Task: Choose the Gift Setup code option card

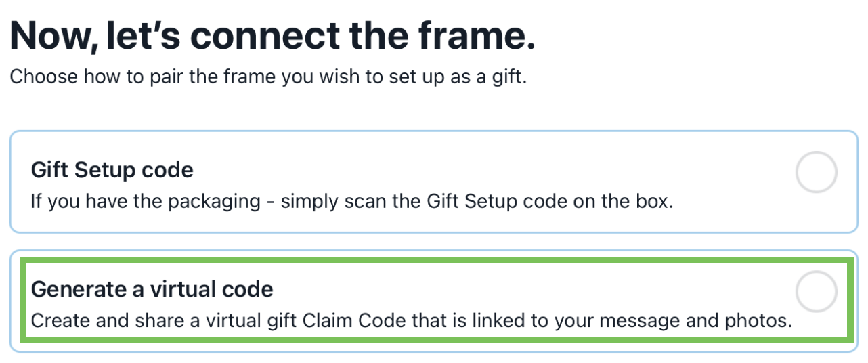Action: [x=433, y=181]
